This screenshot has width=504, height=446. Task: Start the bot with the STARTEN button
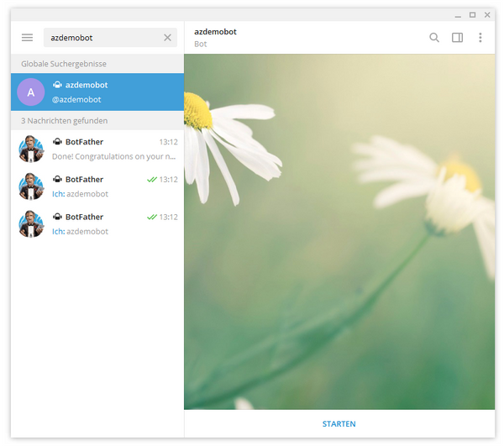point(339,424)
